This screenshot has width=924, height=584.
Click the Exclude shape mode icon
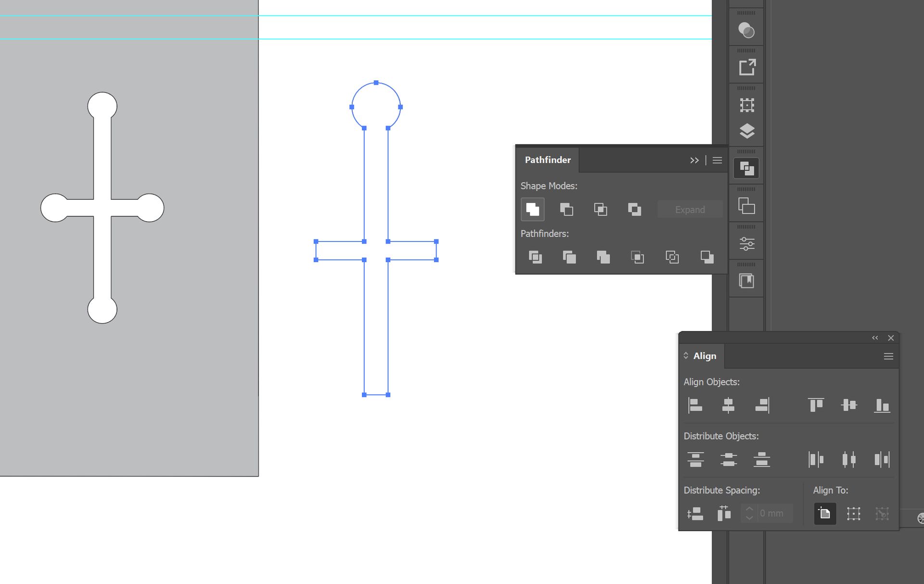(634, 209)
